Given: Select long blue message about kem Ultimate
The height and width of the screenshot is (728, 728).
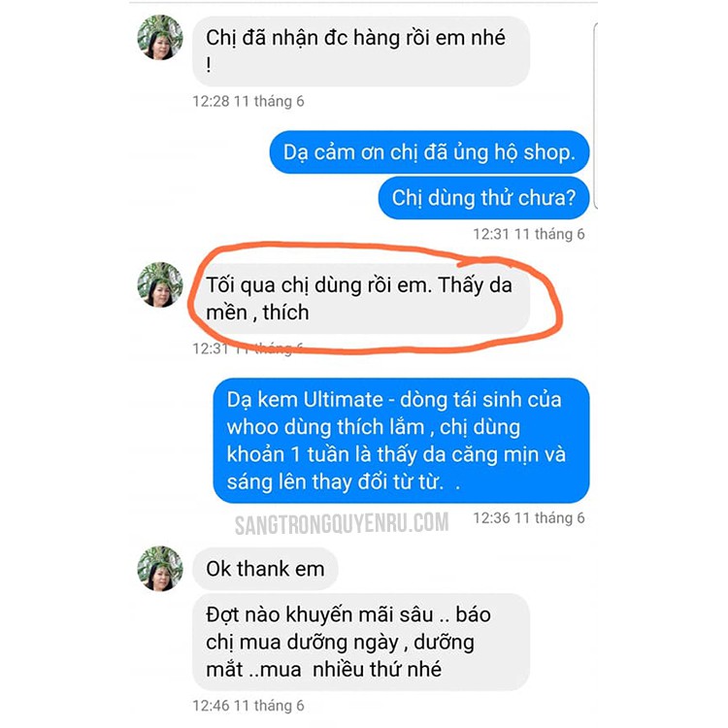Looking at the screenshot, I should pos(401,441).
